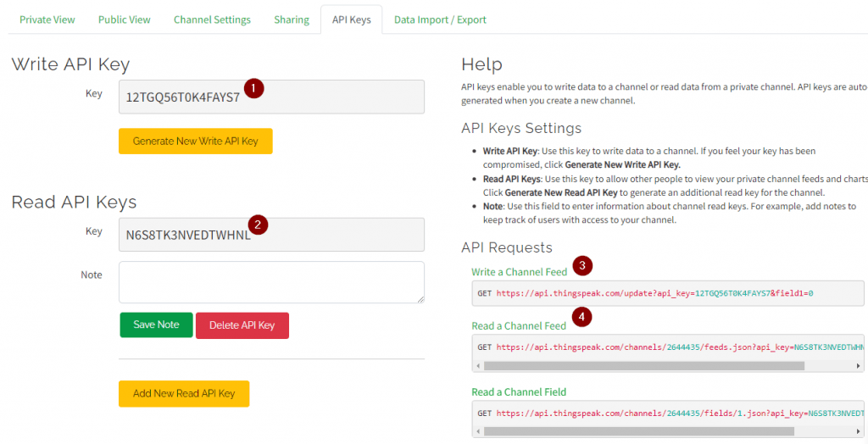The image size is (868, 444).
Task: Click the red number 1 marker badge
Action: coord(253,87)
